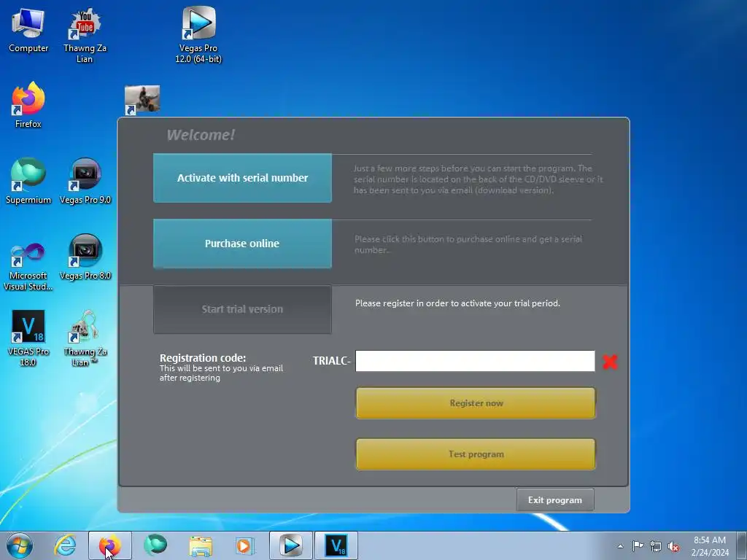Select the Microsoft Visual Studio desktop shortcut
Viewport: 747px width, 560px height.
point(28,267)
